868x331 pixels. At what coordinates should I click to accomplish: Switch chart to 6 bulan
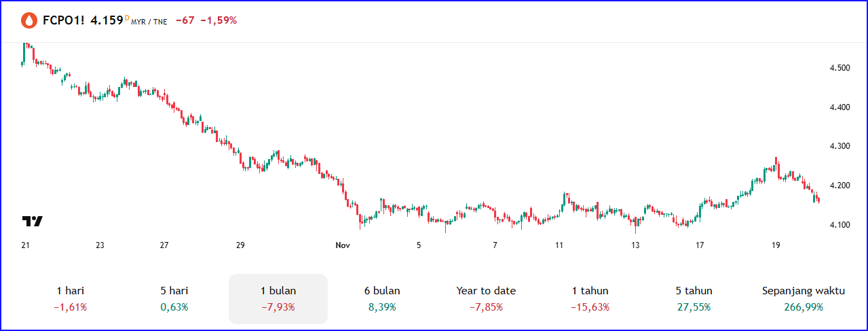(x=382, y=298)
